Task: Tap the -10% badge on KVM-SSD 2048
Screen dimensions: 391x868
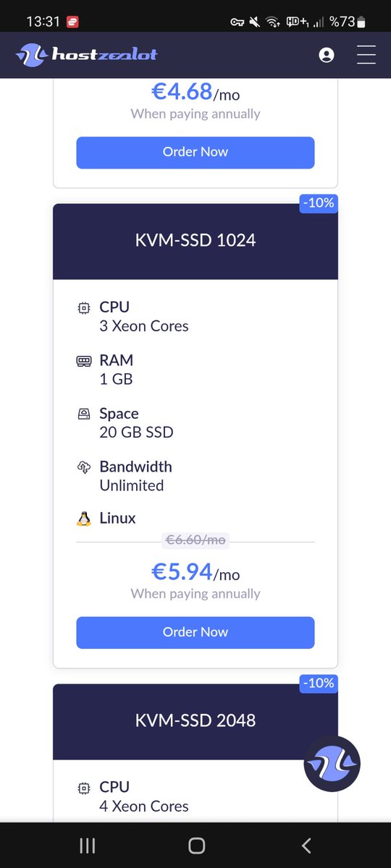Action: 319,684
